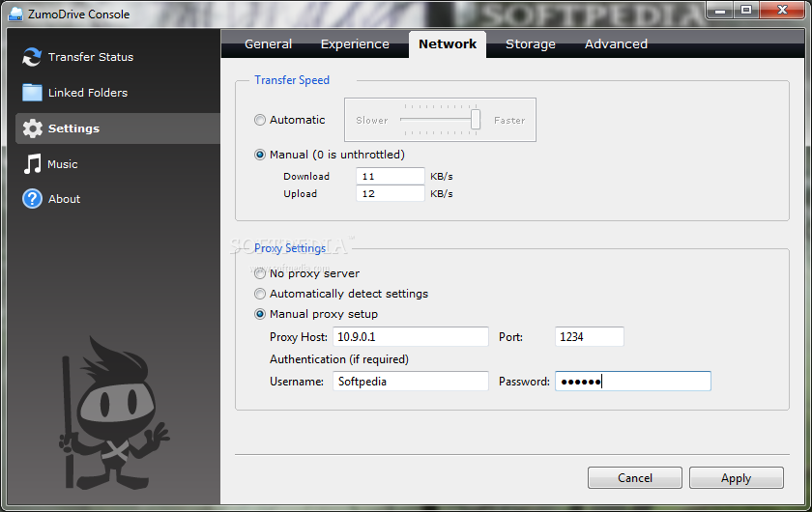
Task: Click the Faster label beside the slider
Action: point(509,120)
